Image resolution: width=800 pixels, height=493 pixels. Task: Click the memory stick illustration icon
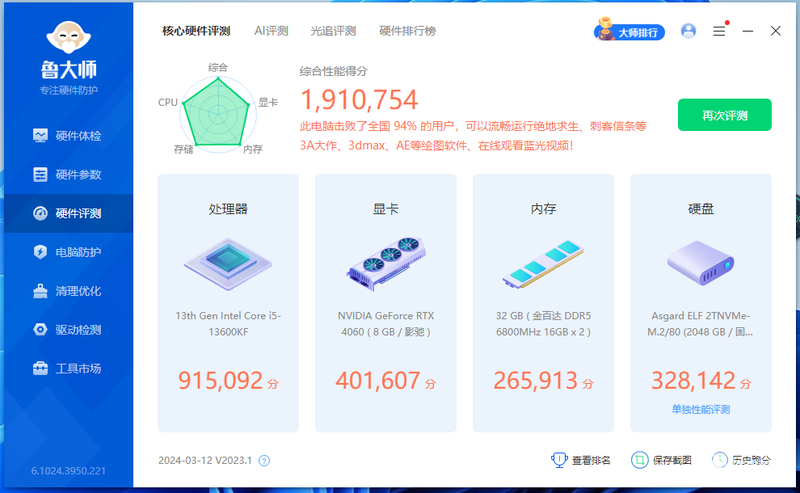(x=543, y=264)
